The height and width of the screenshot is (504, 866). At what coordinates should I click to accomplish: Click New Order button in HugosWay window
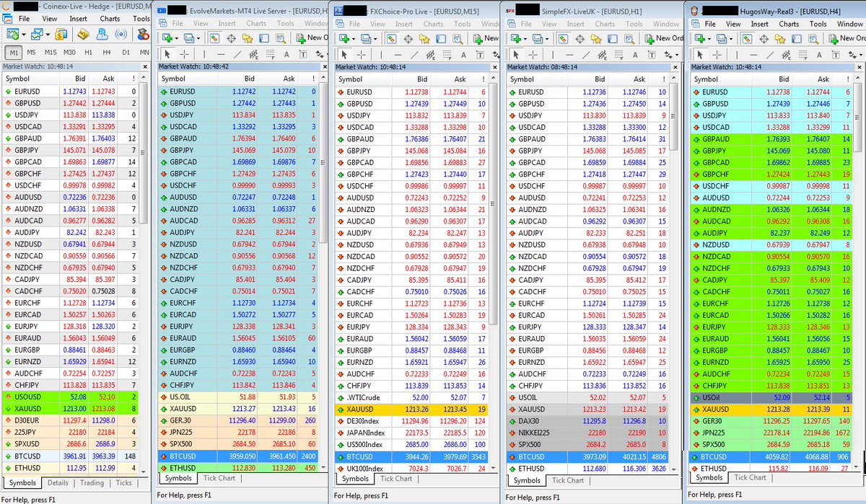(x=848, y=37)
